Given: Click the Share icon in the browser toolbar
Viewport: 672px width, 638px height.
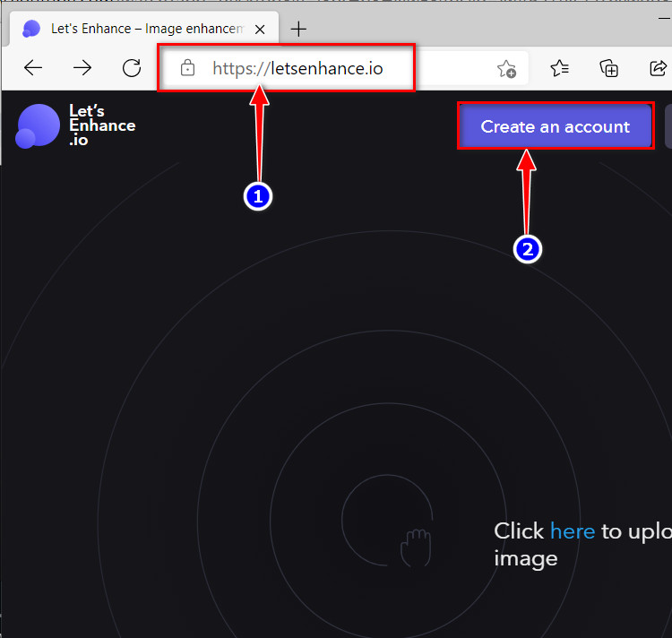Looking at the screenshot, I should (657, 68).
